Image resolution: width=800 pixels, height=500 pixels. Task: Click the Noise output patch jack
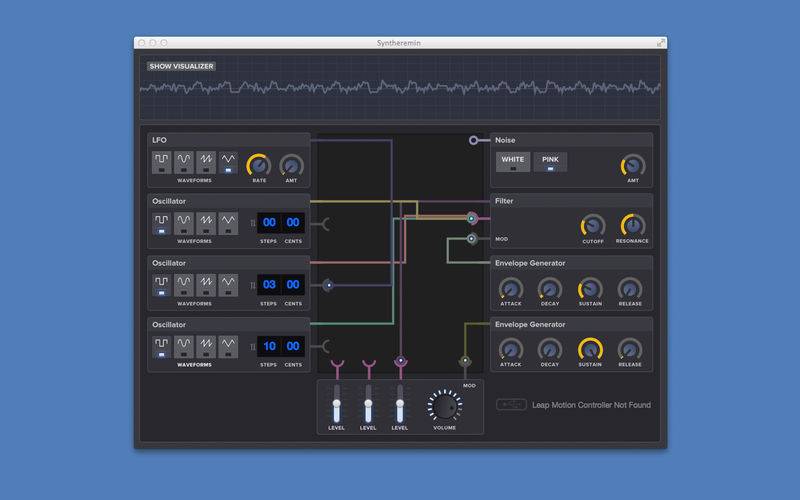(474, 140)
